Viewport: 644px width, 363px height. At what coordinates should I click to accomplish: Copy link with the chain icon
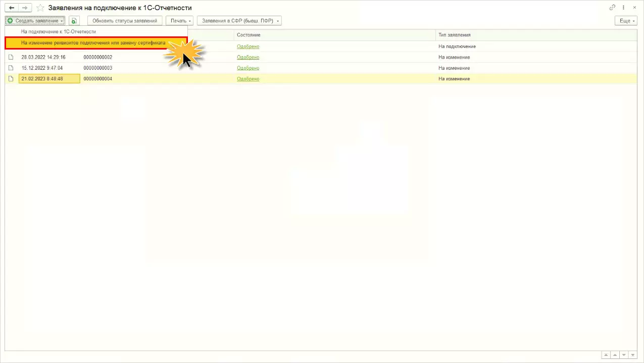pyautogui.click(x=613, y=8)
